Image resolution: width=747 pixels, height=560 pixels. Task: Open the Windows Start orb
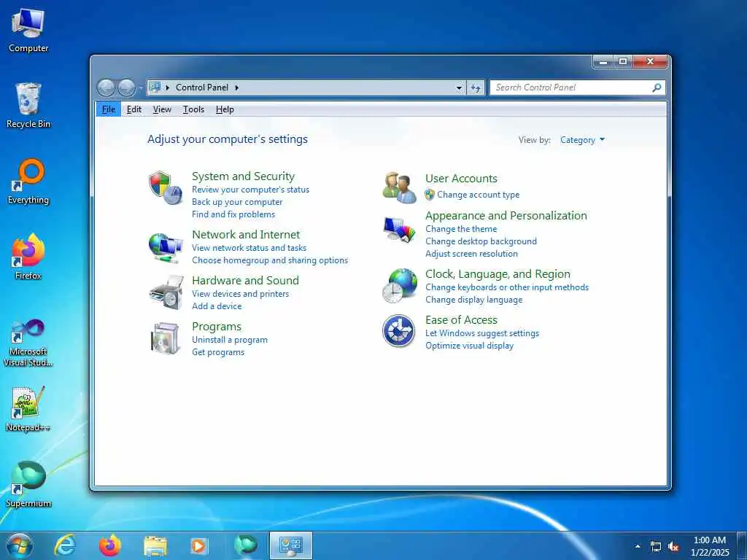[x=20, y=545]
